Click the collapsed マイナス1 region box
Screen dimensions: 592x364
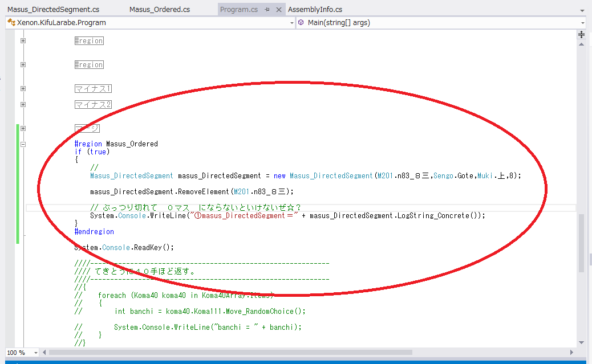[93, 89]
